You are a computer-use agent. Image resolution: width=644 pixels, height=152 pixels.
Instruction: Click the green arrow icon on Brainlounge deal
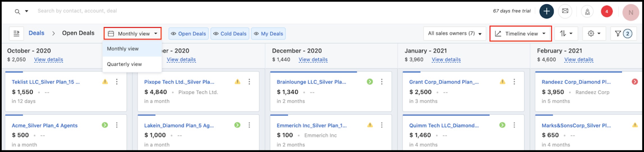370,82
